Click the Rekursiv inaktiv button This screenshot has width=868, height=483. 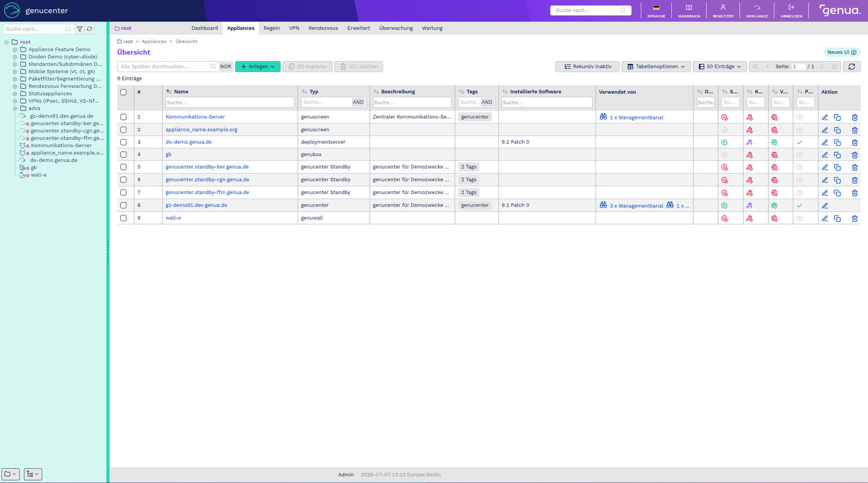coord(587,67)
